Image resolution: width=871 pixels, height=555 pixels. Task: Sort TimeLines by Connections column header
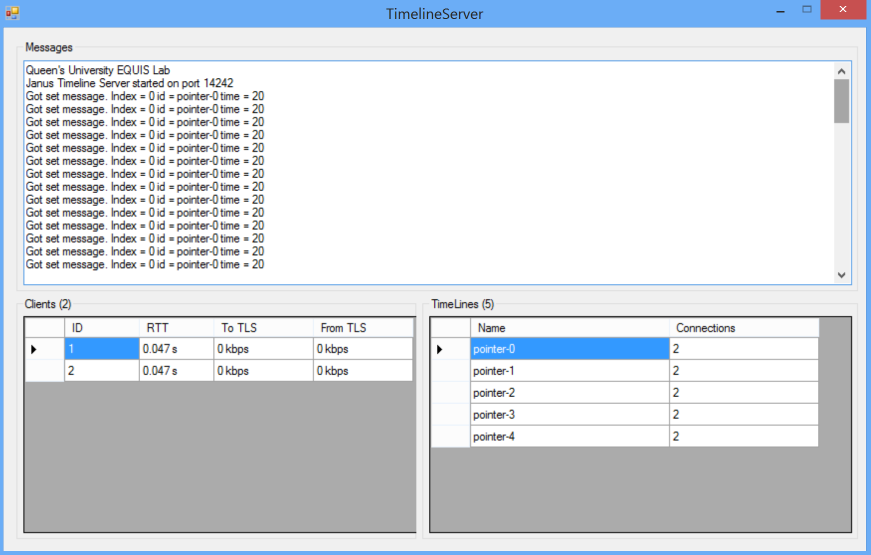(x=744, y=328)
